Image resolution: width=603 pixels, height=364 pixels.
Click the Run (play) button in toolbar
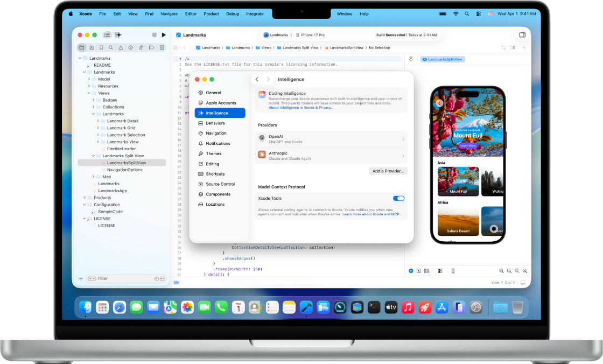164,35
